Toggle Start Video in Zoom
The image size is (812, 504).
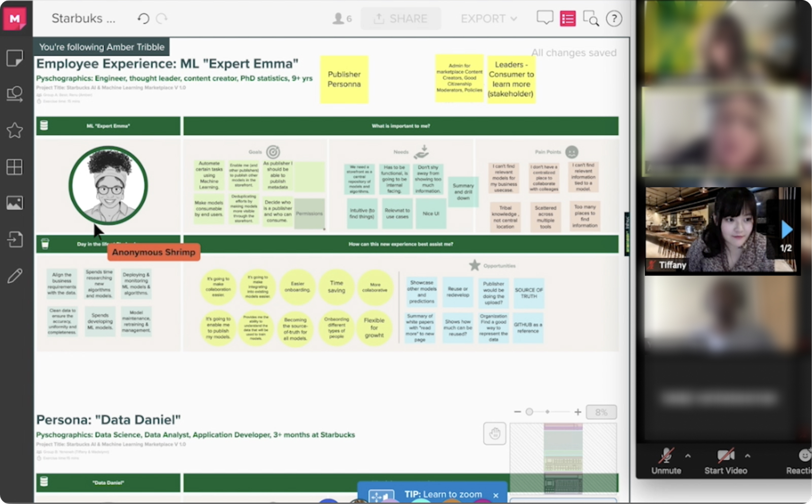coord(725,461)
